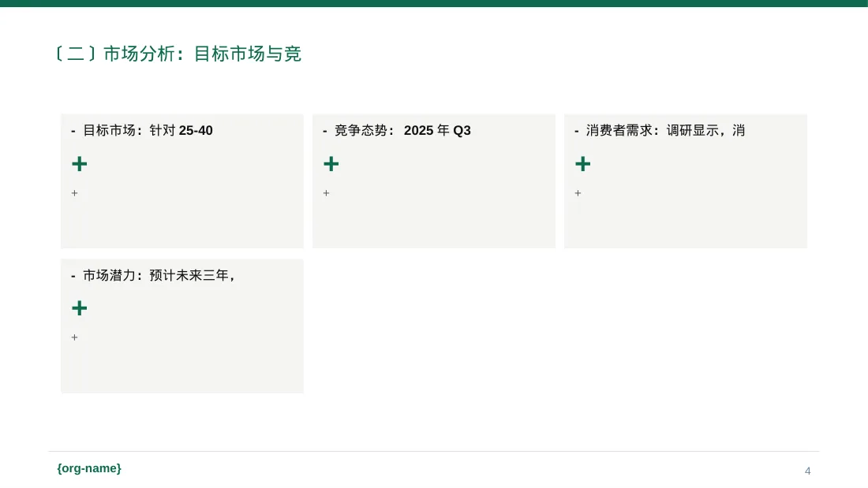868x488 pixels.
Task: Click large green plus in 消费者需求 card
Action: 583,164
